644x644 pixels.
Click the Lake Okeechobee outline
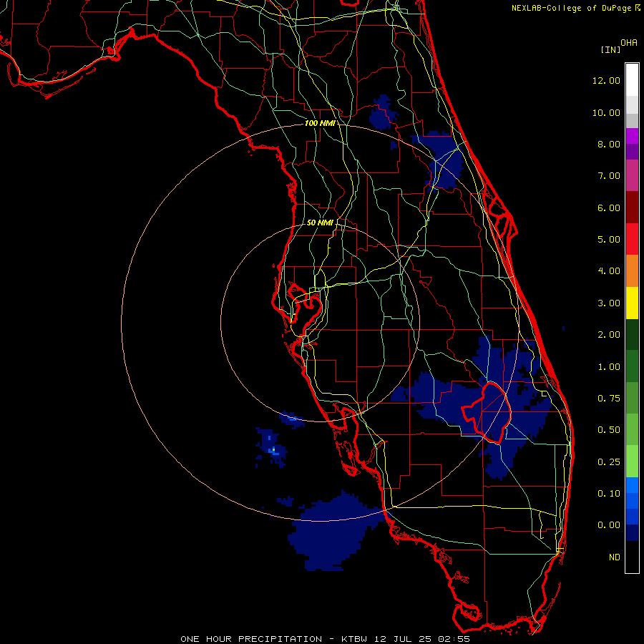coord(487,412)
